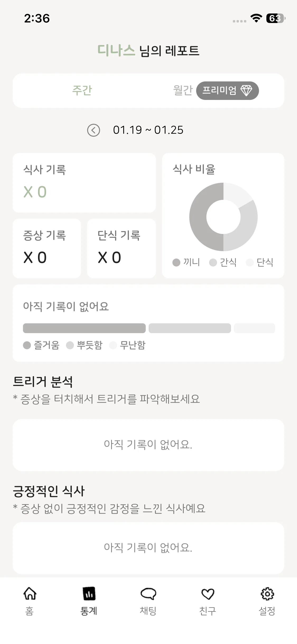The height and width of the screenshot is (644, 297).
Task: Tap the home house icon
Action: click(x=30, y=594)
